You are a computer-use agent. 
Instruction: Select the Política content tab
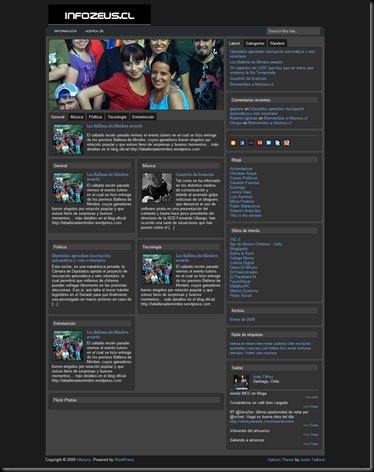click(x=95, y=117)
